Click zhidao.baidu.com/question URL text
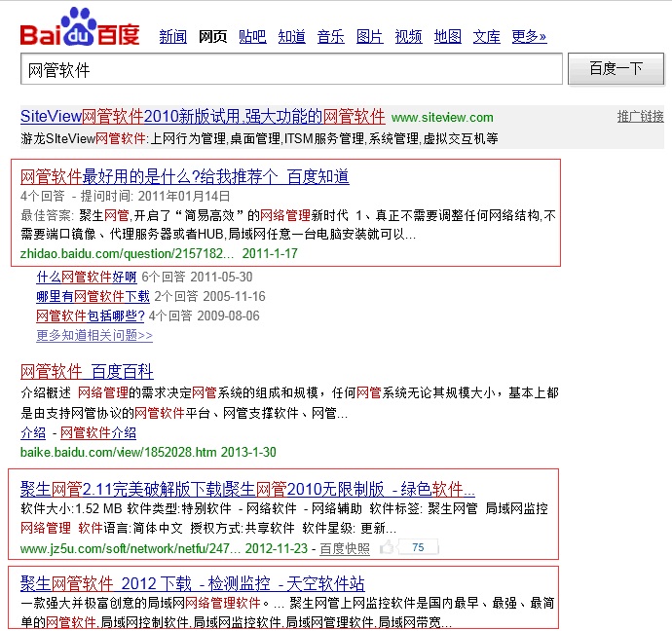 pos(127,253)
